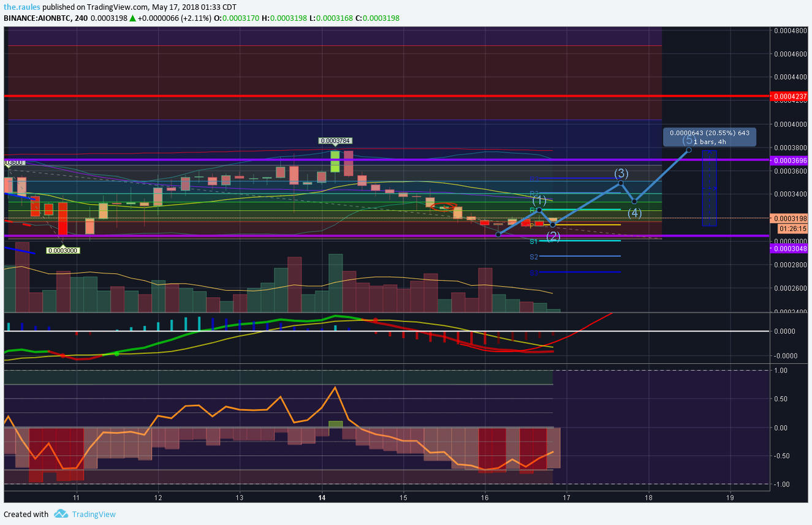Open the TradingView link in the footer
The height and width of the screenshot is (525, 812).
pos(94,514)
